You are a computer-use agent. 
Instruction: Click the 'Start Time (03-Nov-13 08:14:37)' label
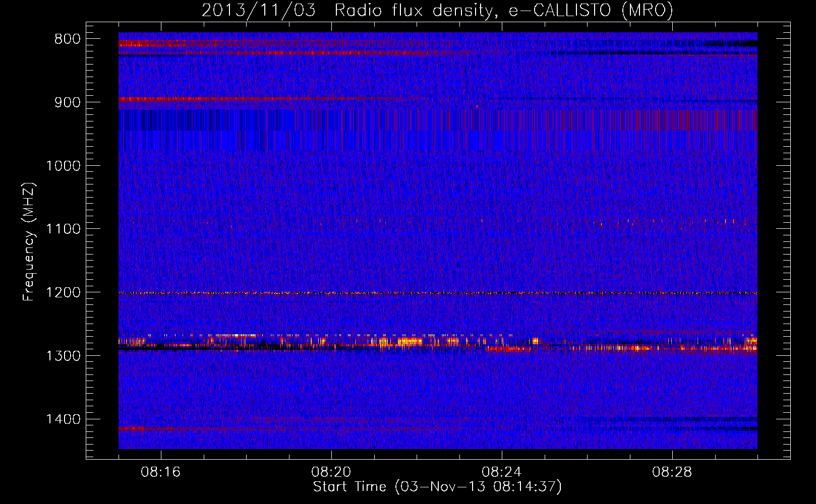click(437, 487)
